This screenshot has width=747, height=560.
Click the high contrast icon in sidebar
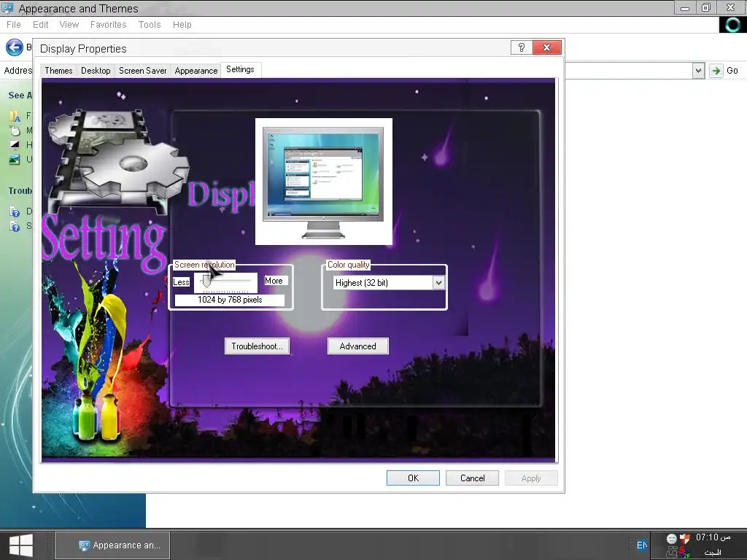[15, 145]
